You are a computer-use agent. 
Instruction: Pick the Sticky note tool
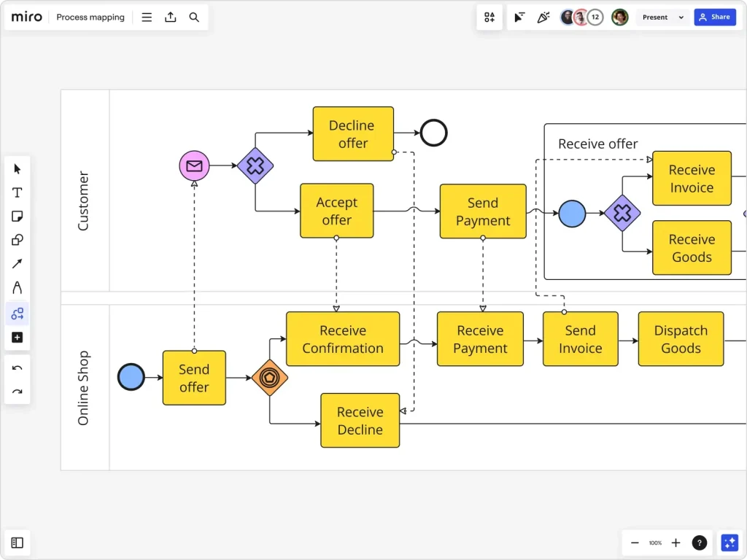click(18, 217)
